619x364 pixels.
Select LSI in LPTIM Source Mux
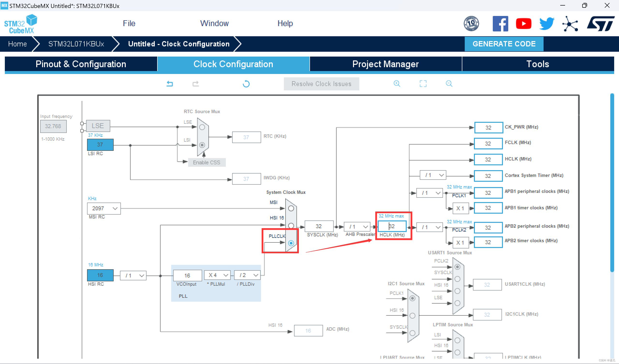[x=457, y=340]
